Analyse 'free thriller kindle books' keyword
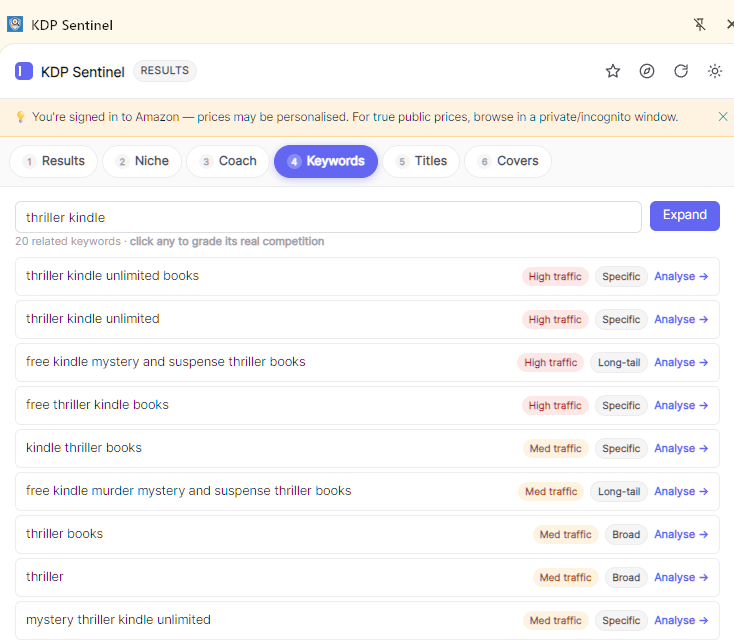Image resolution: width=734 pixels, height=642 pixels. (681, 406)
